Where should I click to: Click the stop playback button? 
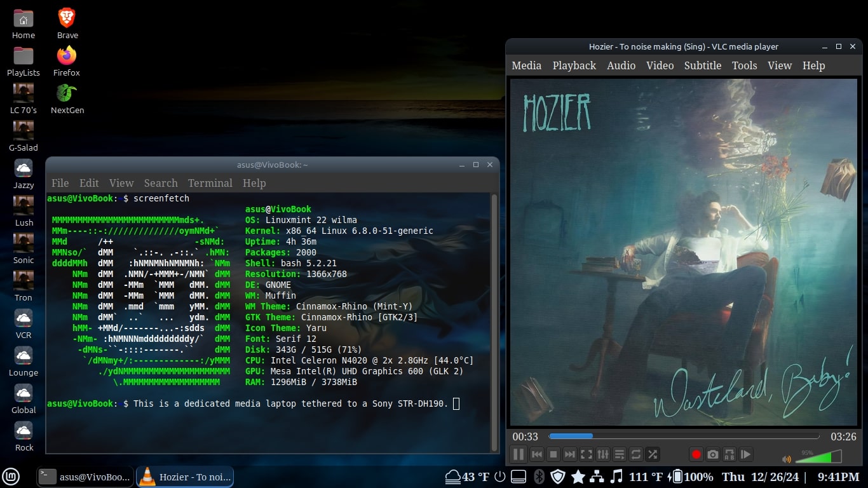(x=553, y=454)
